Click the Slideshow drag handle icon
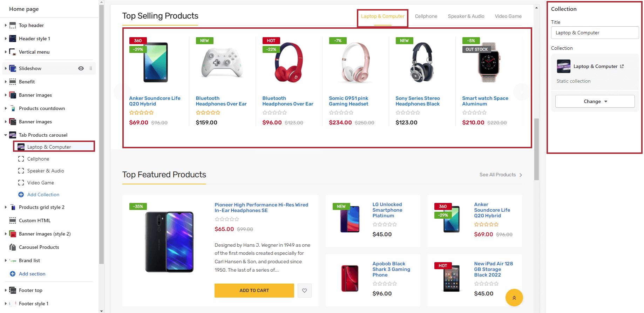Image resolution: width=644 pixels, height=313 pixels. [x=91, y=68]
